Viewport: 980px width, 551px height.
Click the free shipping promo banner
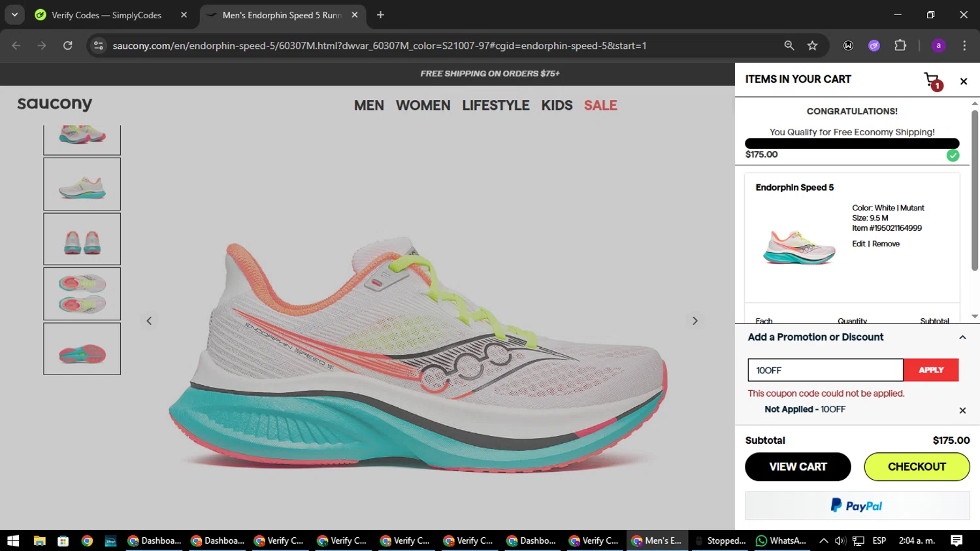coord(490,73)
